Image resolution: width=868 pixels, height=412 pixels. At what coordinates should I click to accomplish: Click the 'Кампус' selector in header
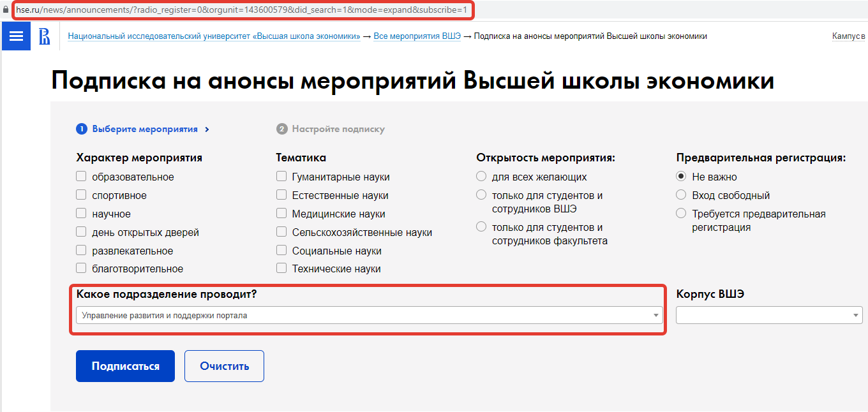849,36
